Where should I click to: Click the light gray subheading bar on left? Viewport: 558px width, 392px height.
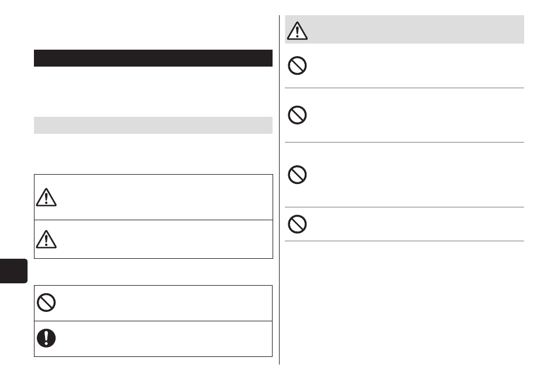coord(153,125)
